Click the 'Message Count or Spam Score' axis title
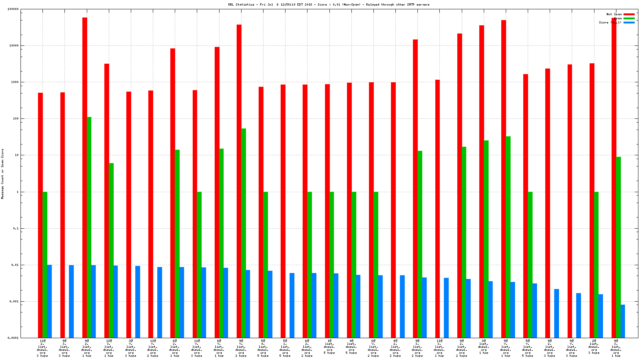Screen dimensions: 644x362 click(3, 174)
